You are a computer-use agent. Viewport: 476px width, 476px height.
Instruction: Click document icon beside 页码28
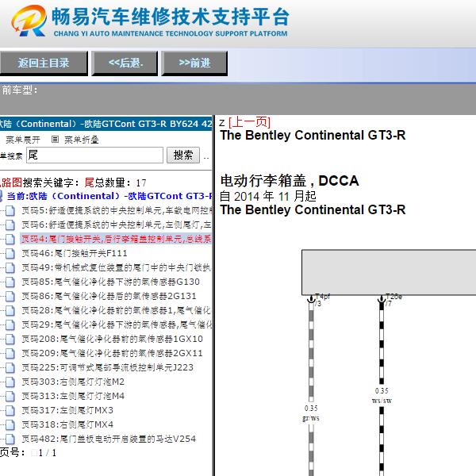click(x=10, y=310)
